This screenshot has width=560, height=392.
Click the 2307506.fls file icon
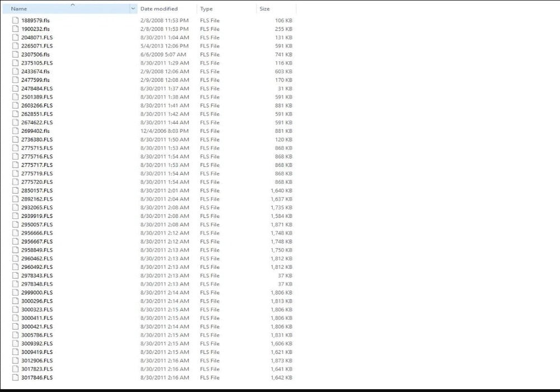(16, 54)
